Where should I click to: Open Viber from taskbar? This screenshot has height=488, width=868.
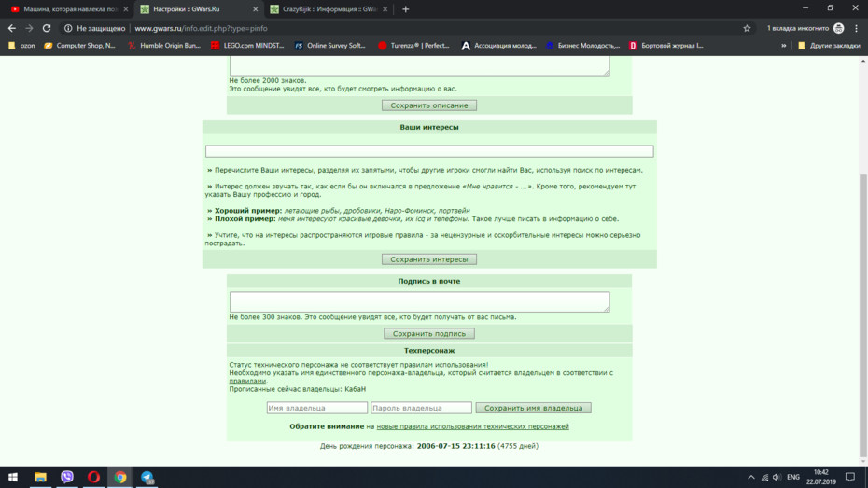click(67, 477)
